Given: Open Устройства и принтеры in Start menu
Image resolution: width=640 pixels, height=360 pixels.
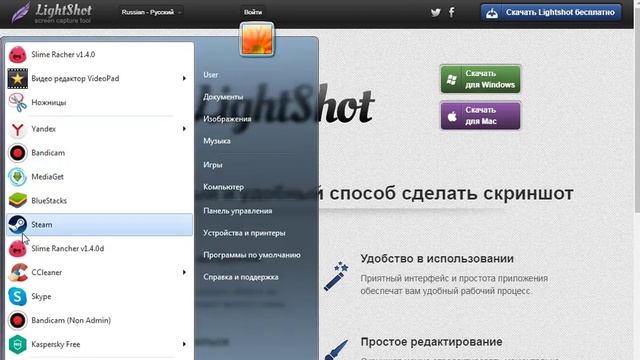Looking at the screenshot, I should point(244,233).
